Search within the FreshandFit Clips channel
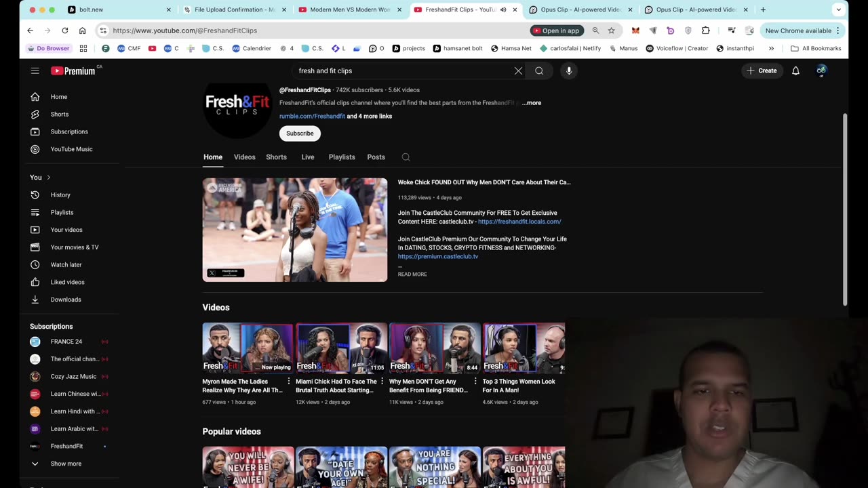The width and height of the screenshot is (868, 488). click(406, 157)
